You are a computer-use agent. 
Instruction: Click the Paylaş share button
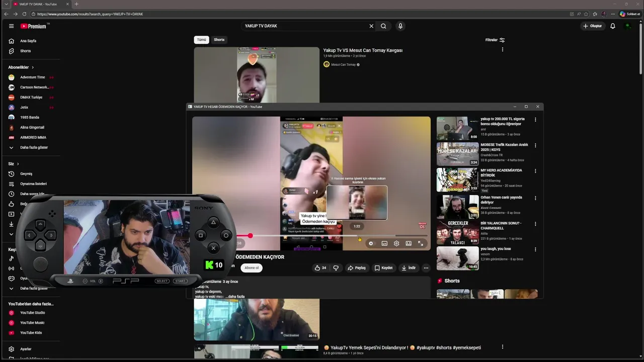pos(357,268)
